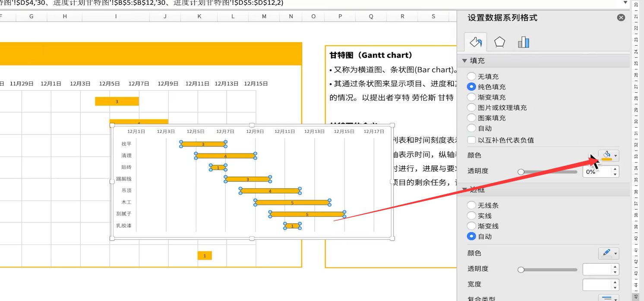Open the border color dropdown arrow

[616, 254]
